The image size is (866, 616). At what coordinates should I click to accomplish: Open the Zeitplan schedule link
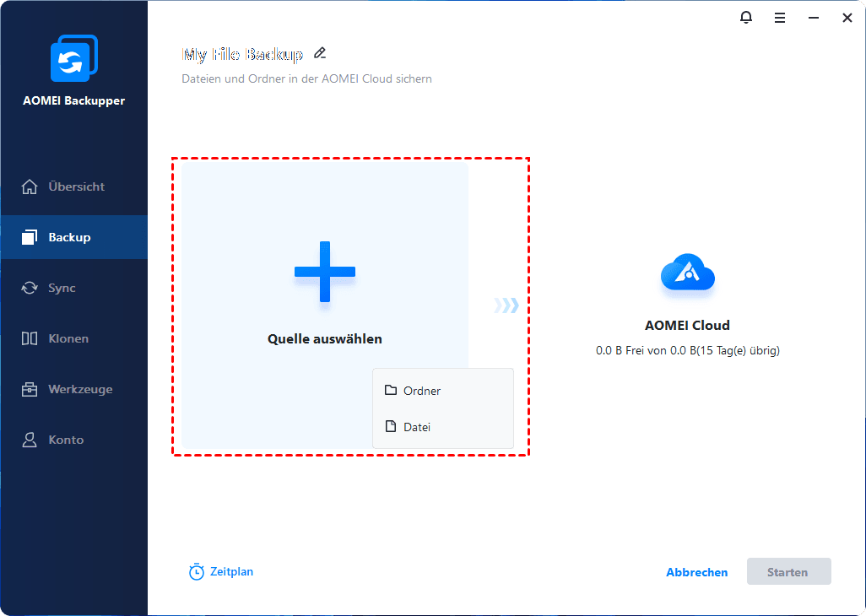pyautogui.click(x=231, y=571)
